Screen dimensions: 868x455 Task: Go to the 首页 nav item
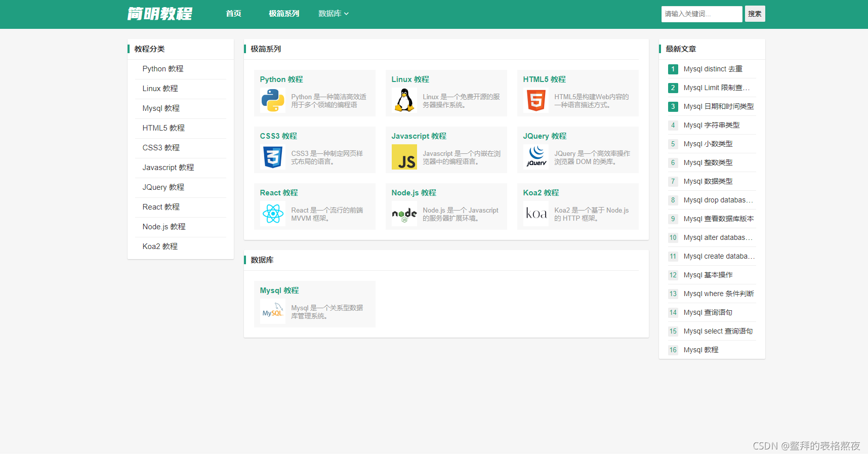click(233, 14)
